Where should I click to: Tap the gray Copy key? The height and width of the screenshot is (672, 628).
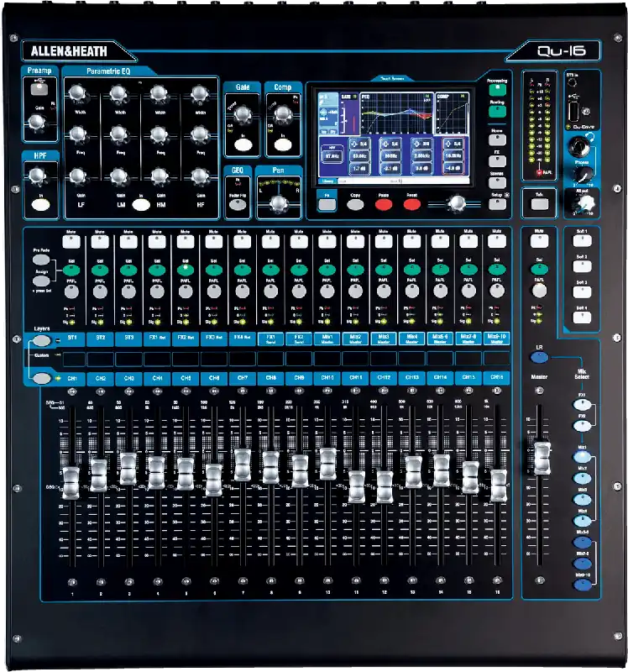[x=355, y=205]
